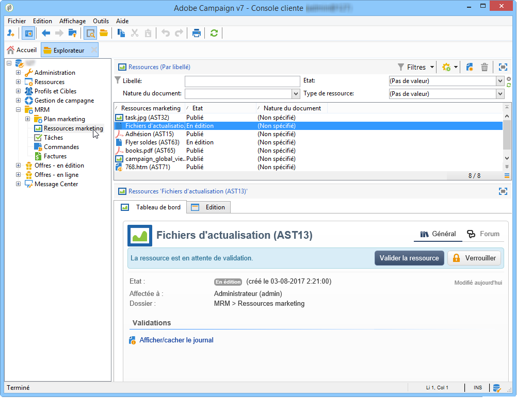Select the books.pdf (AST65) row
Screen dimensions: 532x412
308,151
